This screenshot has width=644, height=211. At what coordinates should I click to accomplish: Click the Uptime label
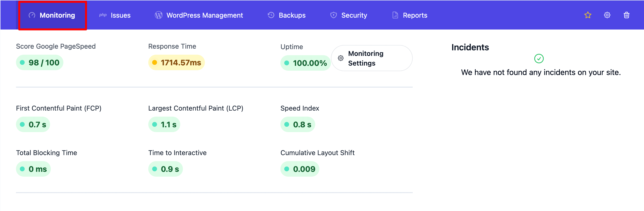tap(292, 47)
